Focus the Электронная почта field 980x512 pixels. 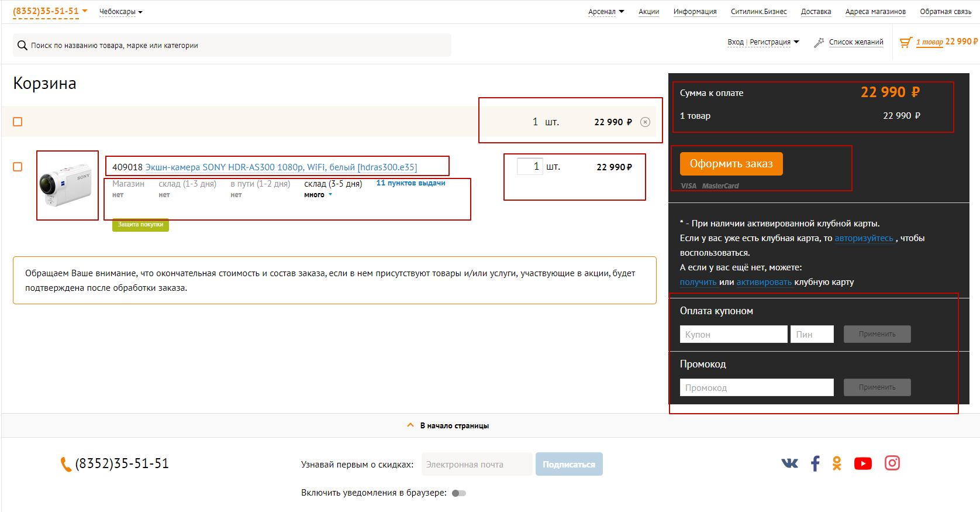click(x=477, y=465)
